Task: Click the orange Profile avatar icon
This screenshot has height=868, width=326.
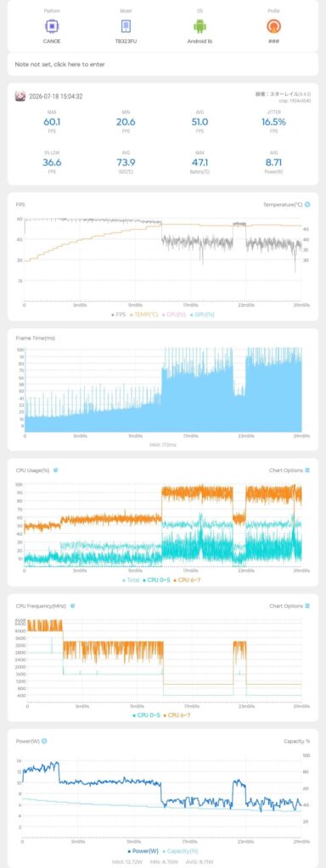Action: click(273, 26)
